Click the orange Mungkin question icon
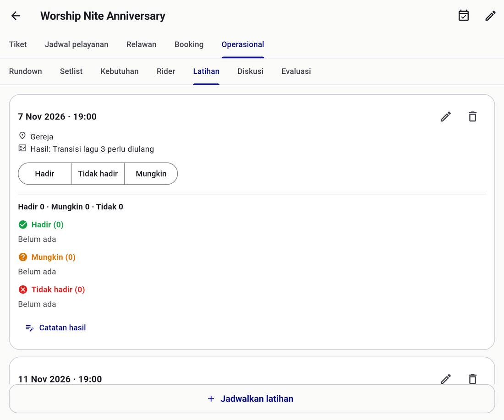This screenshot has height=420, width=504. point(23,257)
